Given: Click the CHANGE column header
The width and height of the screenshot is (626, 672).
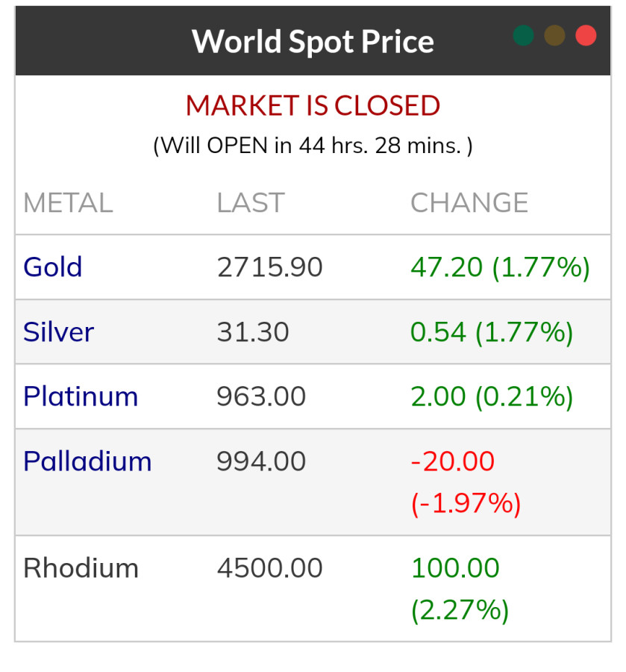Looking at the screenshot, I should pyautogui.click(x=469, y=203).
